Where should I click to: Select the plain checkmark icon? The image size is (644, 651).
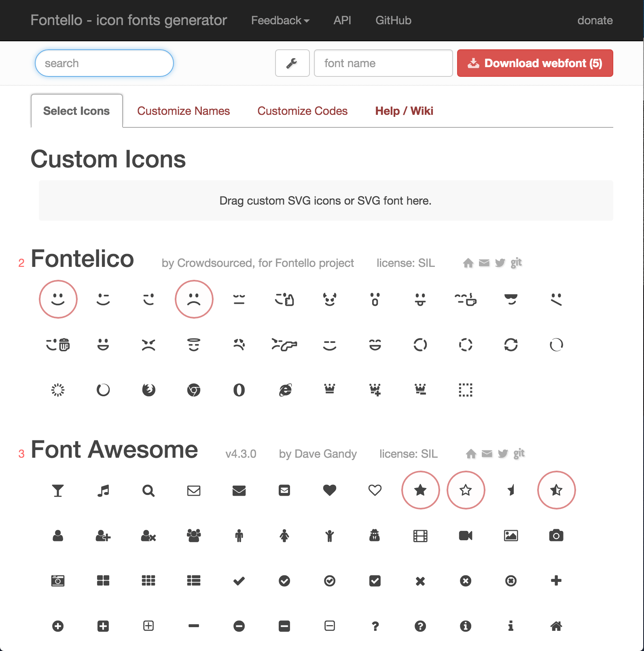[239, 581]
